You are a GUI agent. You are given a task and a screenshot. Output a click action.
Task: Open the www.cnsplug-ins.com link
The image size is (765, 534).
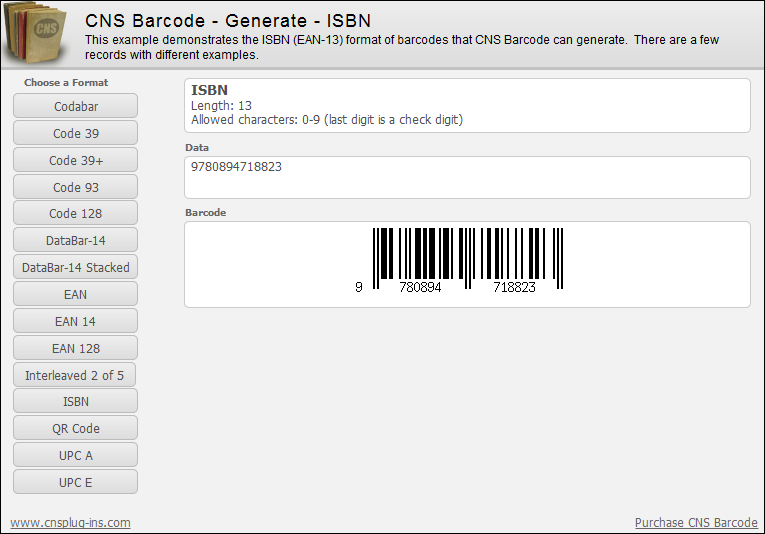click(70, 523)
